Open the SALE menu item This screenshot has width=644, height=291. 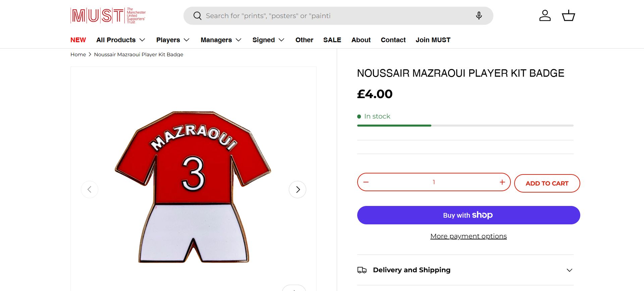point(332,40)
